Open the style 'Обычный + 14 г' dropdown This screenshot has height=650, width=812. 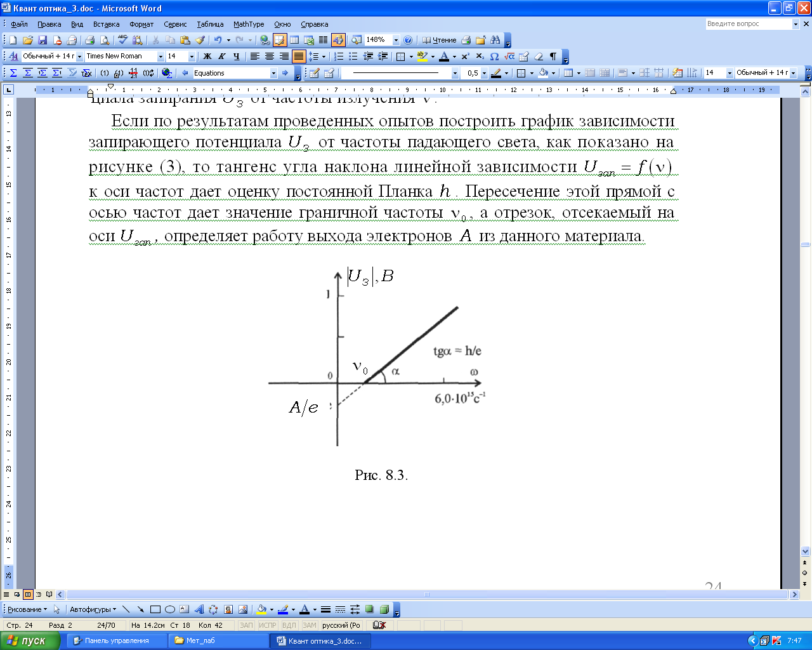click(79, 56)
